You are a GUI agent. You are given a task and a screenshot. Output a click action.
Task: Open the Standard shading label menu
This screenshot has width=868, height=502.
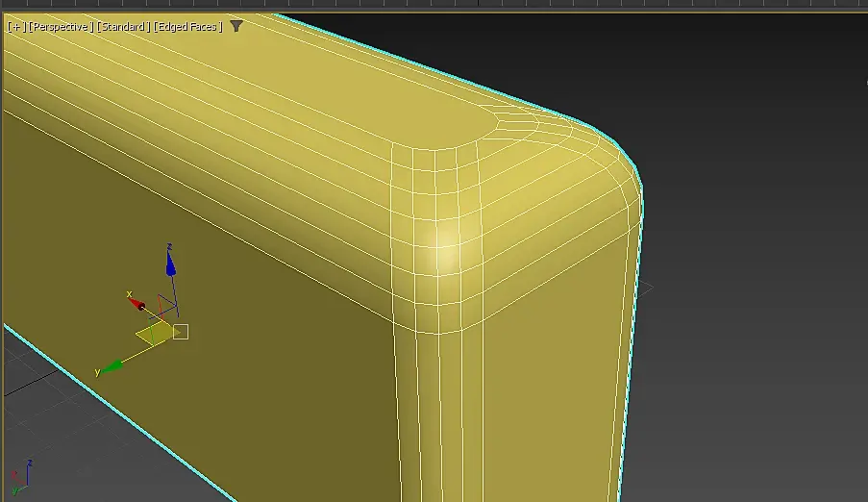point(123,27)
